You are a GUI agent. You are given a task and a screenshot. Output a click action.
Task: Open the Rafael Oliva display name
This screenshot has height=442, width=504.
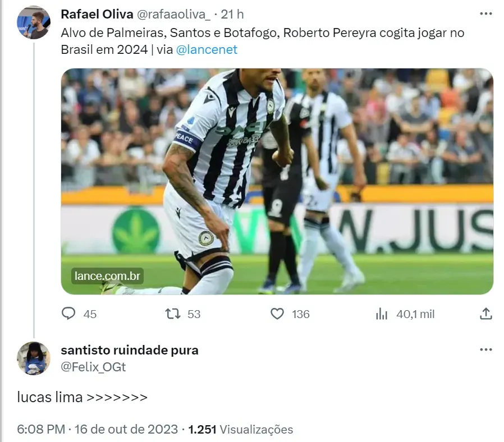(x=97, y=14)
